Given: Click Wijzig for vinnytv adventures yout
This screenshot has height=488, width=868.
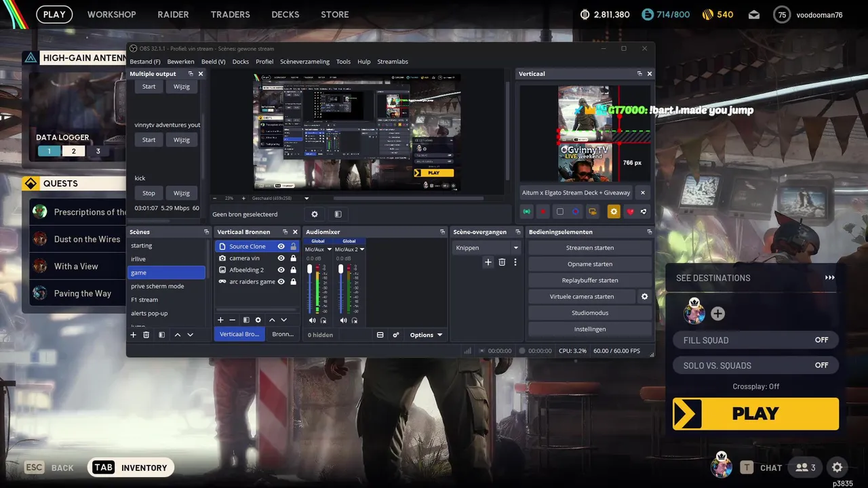Looking at the screenshot, I should click(182, 140).
